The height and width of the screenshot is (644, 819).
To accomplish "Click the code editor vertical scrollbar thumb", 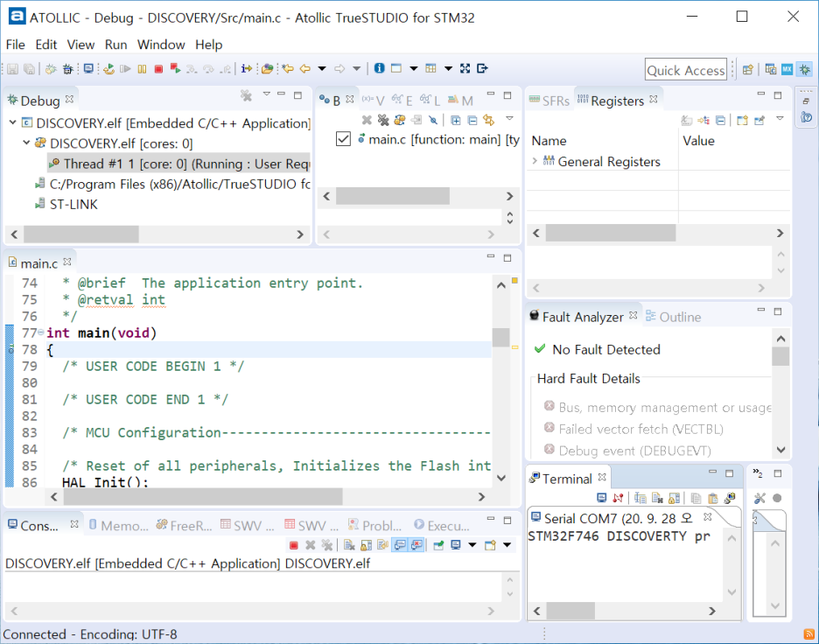I will 500,337.
